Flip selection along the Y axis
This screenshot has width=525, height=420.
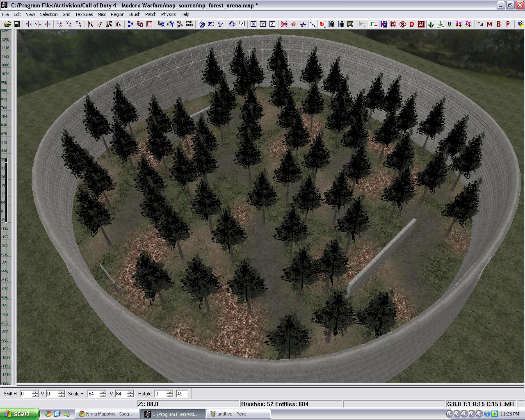[x=38, y=24]
